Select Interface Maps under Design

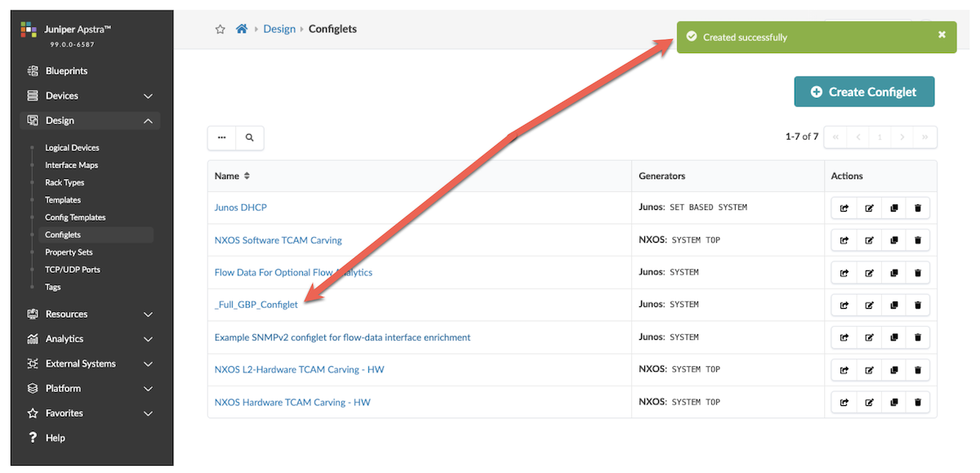[71, 165]
